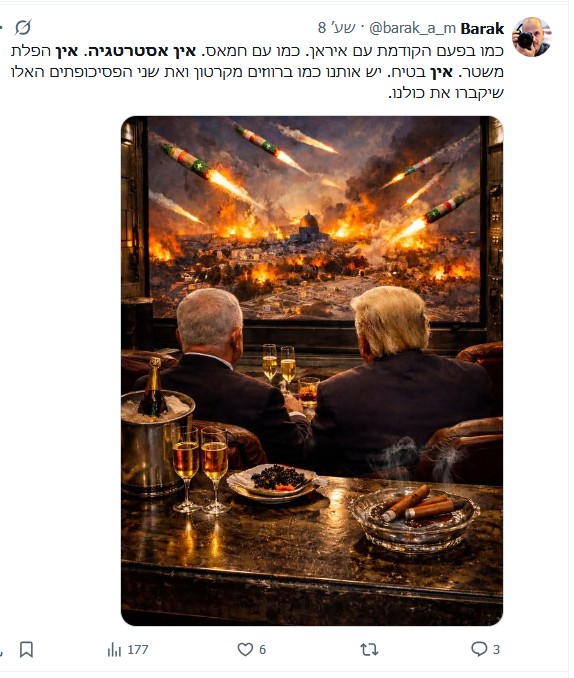The width and height of the screenshot is (574, 678).
Task: Click the view count 177
Action: tap(138, 649)
